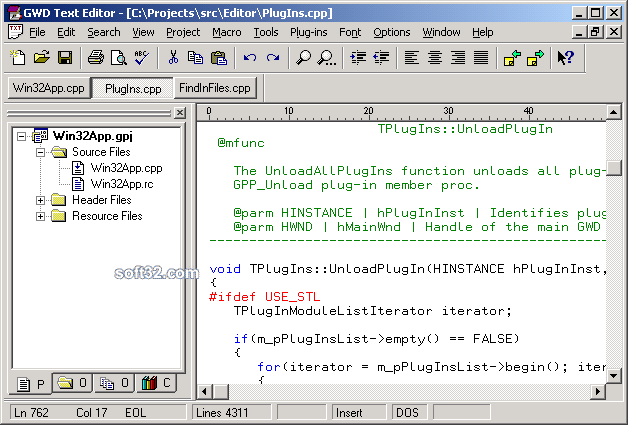Expand the Header Files folder
This screenshot has width=628, height=425.
(40, 200)
